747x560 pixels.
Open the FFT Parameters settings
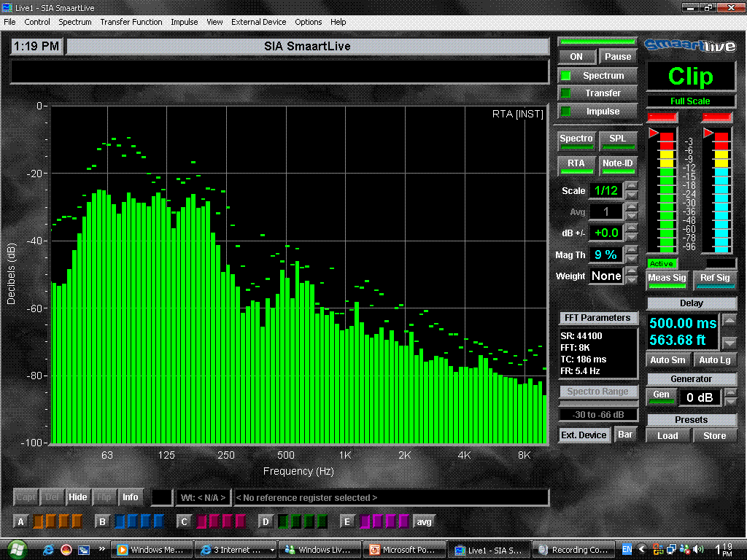point(597,318)
